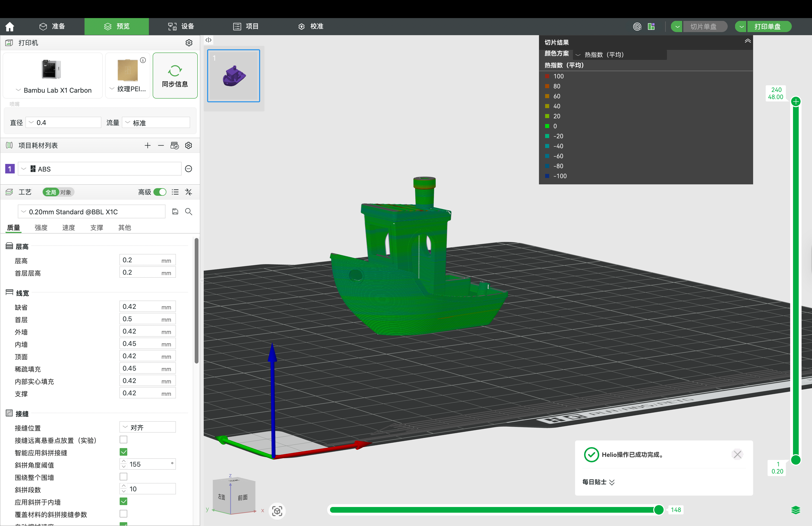Search process settings with the magnifier icon

point(189,212)
